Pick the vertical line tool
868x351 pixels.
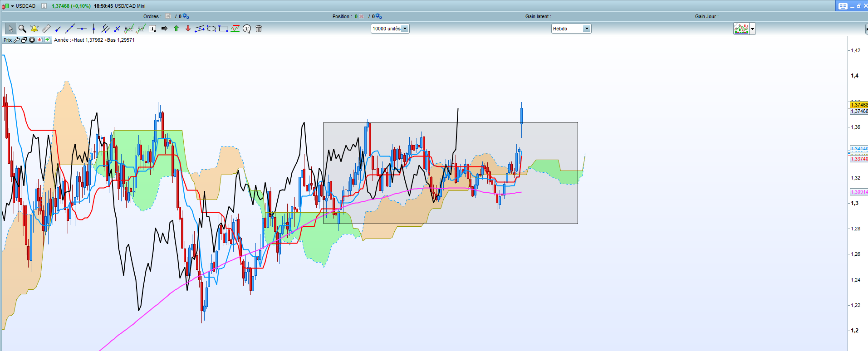coord(93,29)
